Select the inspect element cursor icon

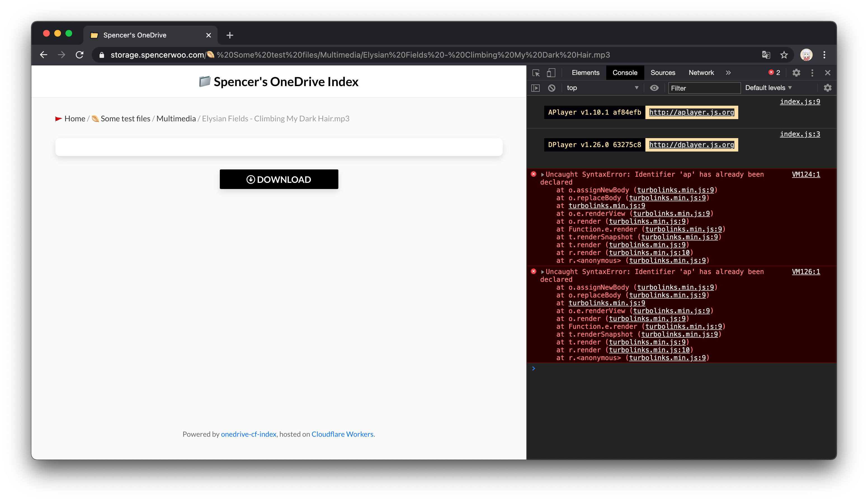coord(536,73)
